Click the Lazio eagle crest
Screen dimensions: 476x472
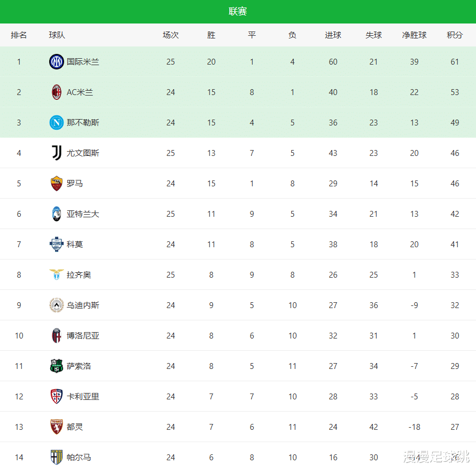[x=56, y=275]
